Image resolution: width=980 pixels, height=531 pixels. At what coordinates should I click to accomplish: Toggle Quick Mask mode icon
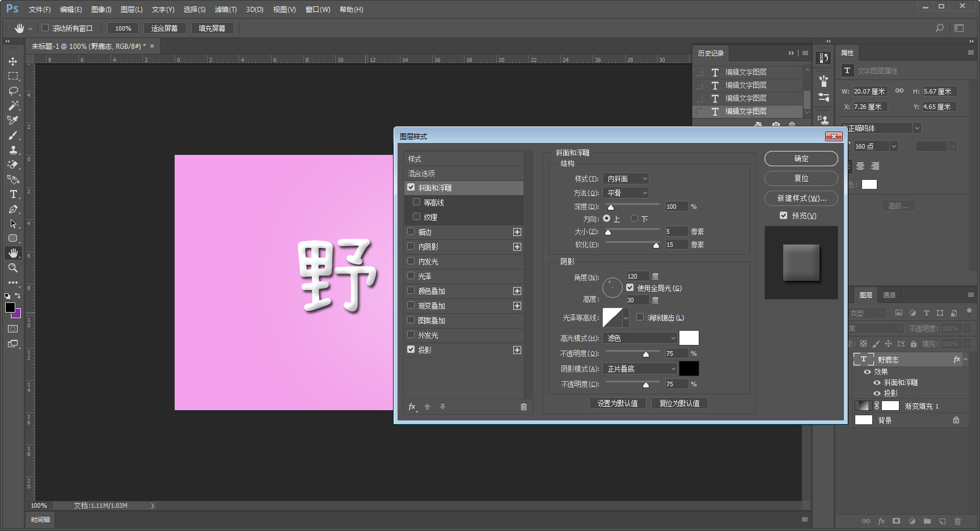[x=13, y=329]
